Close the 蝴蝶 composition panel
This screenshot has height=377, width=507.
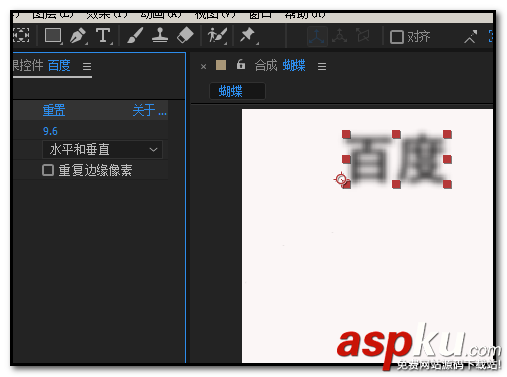pyautogui.click(x=203, y=67)
